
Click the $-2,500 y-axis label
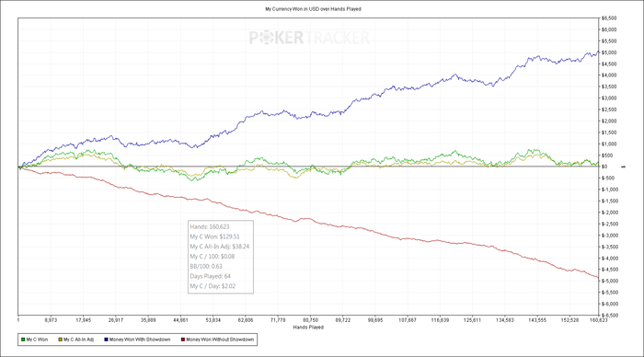(610, 224)
